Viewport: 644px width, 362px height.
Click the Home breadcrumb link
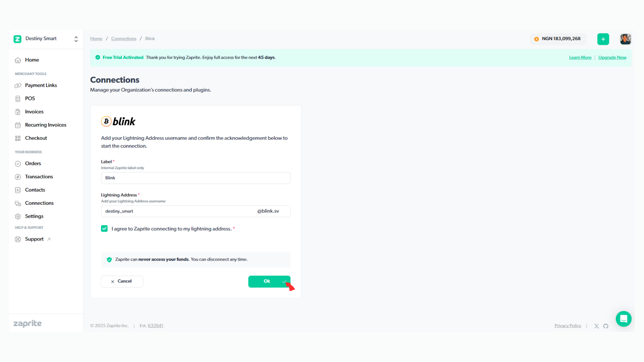coord(96,39)
